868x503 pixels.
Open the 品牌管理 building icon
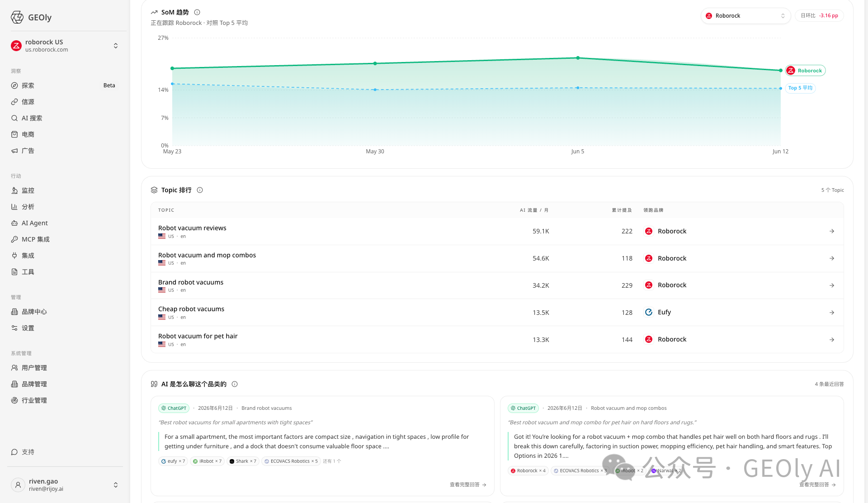pos(14,384)
